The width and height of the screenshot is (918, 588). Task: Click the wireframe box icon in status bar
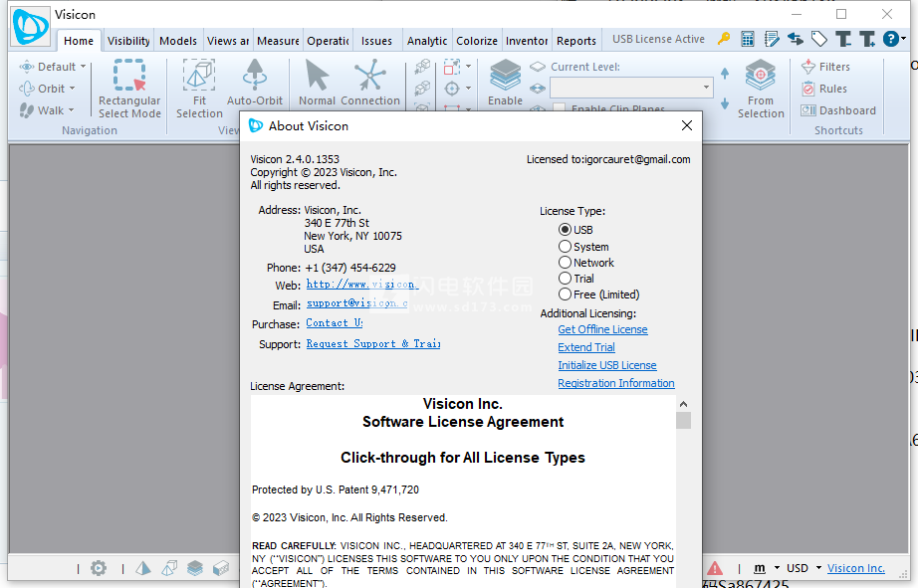[169, 568]
